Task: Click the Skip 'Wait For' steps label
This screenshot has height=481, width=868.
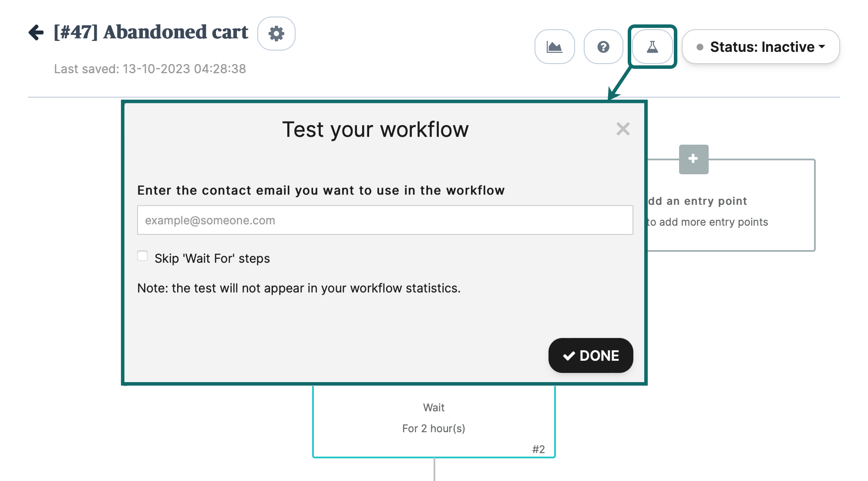Action: click(x=212, y=258)
